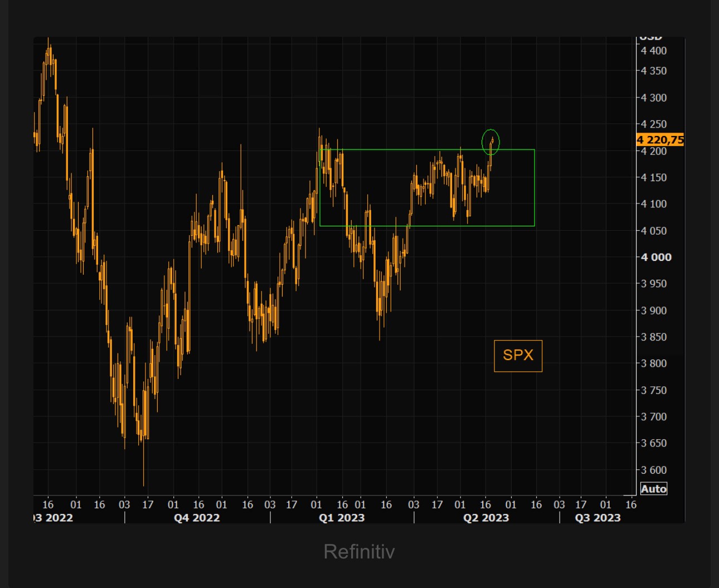Image resolution: width=719 pixels, height=588 pixels.
Task: Select the Q2 2023 label on the time axis
Action: (487, 517)
